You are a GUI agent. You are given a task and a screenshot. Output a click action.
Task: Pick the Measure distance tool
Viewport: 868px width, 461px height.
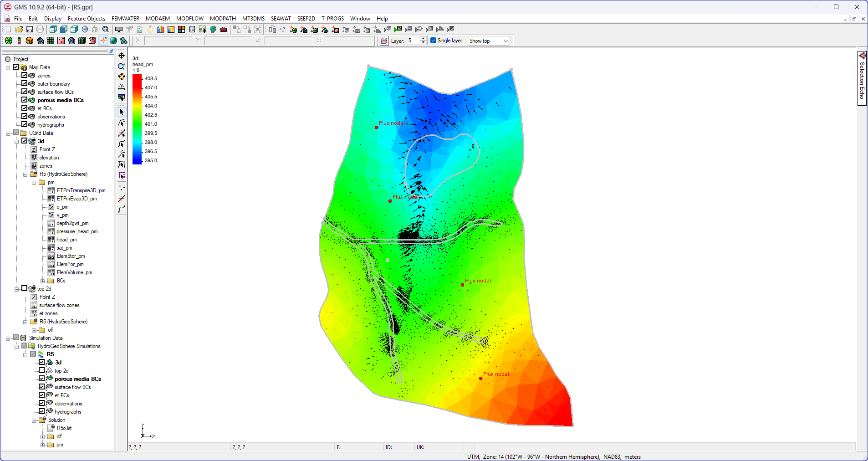click(122, 87)
